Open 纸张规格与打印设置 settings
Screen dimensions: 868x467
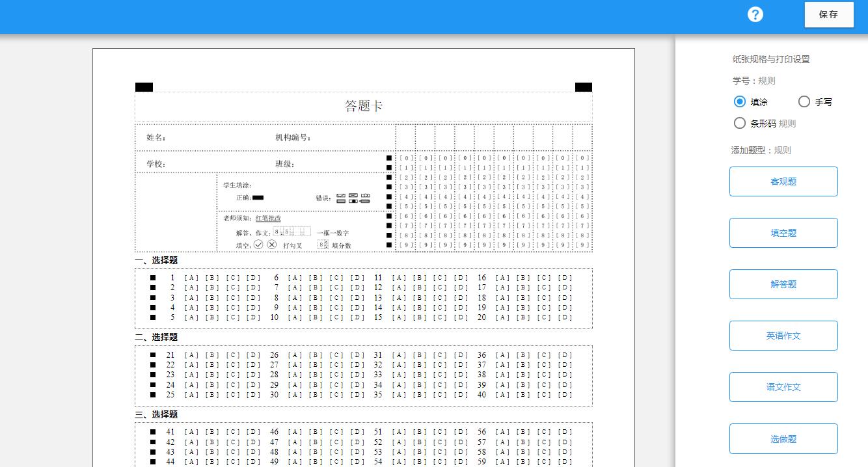tap(771, 59)
